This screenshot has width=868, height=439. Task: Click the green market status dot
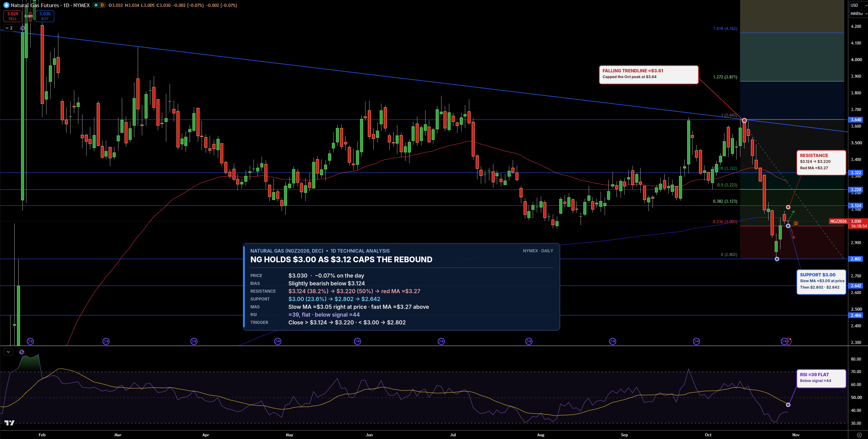coord(96,5)
